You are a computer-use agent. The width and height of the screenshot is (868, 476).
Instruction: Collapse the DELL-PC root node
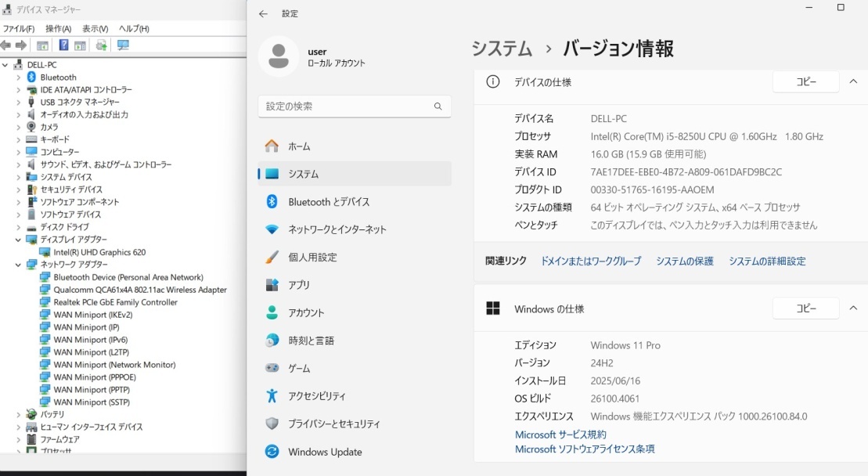(x=5, y=65)
